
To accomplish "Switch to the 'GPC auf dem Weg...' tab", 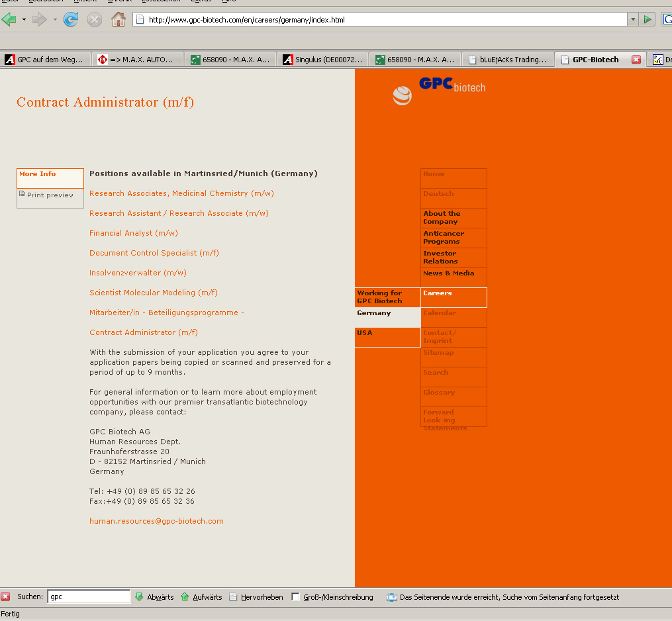I will pyautogui.click(x=46, y=60).
